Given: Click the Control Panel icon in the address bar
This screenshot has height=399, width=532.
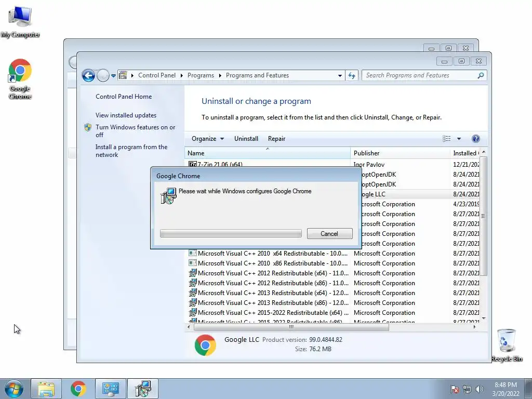Looking at the screenshot, I should click(123, 75).
